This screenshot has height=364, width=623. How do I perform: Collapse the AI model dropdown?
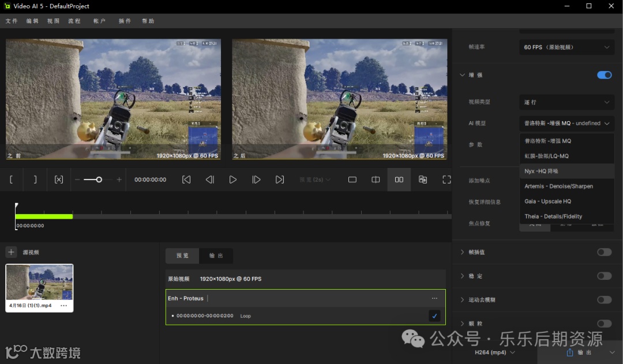tap(566, 123)
